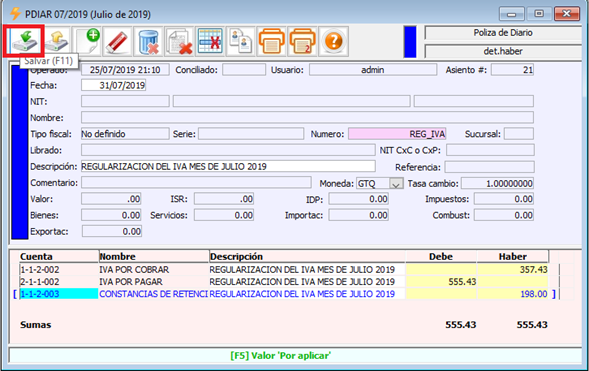Click the delete grid row icon
Viewport: 589px width, 371px height.
click(x=210, y=41)
